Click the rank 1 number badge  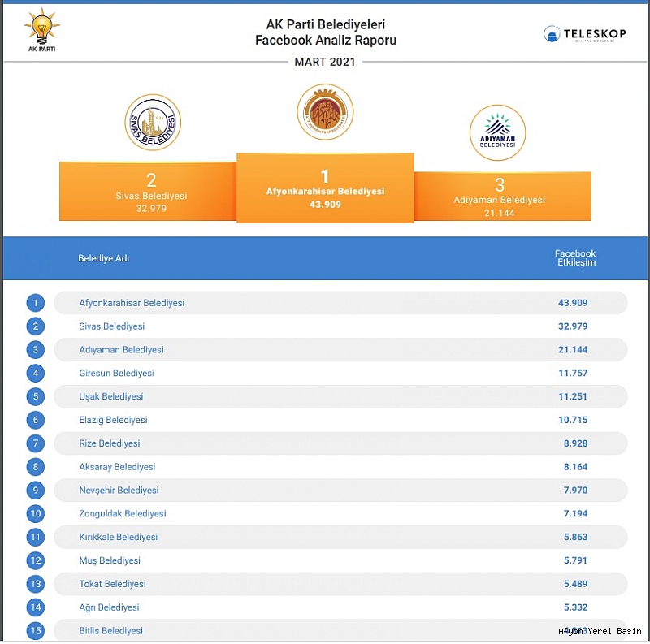35,303
